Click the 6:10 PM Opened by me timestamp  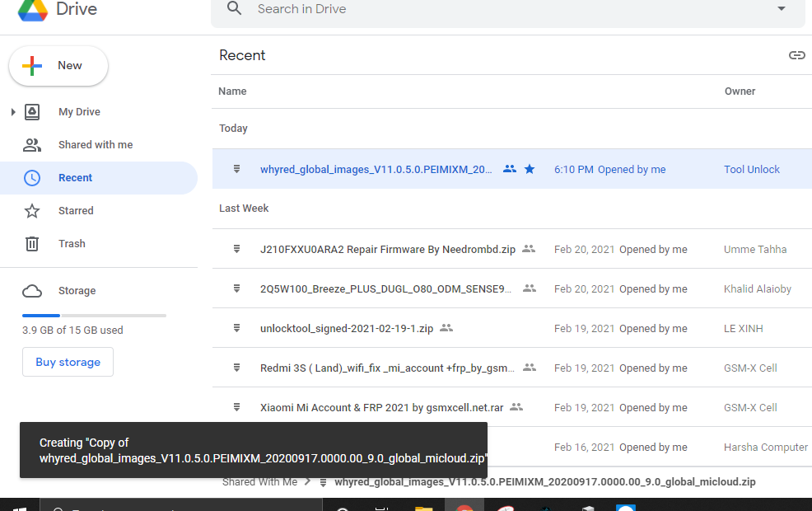[x=609, y=170]
